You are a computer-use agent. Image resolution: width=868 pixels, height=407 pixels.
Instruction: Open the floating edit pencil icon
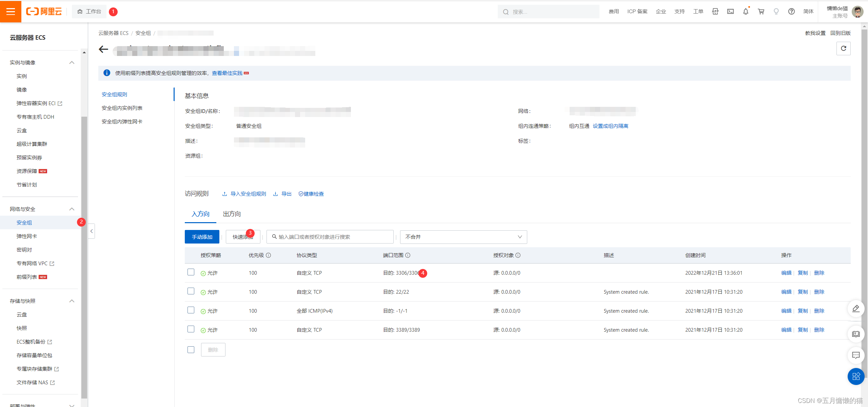point(856,309)
